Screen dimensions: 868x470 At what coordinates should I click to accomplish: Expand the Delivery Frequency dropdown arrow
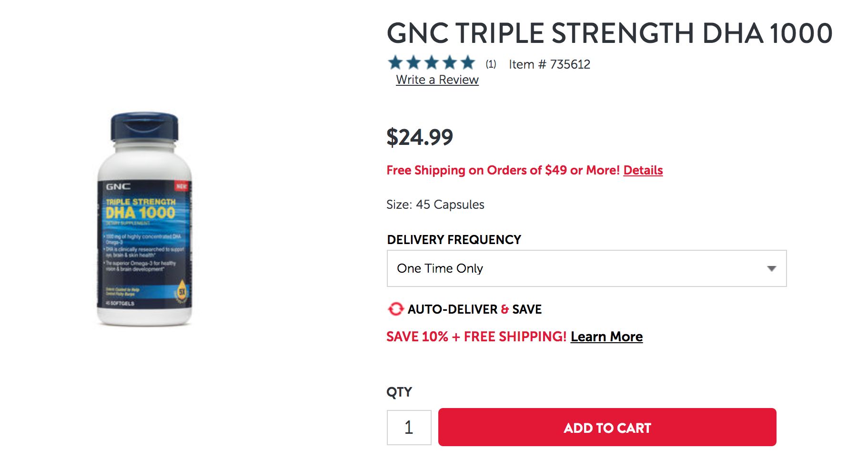(x=771, y=269)
